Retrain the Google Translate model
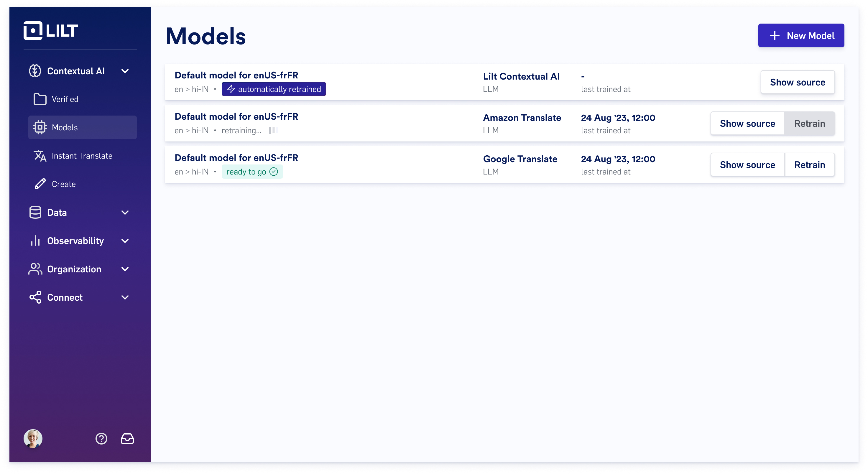This screenshot has width=868, height=474. tap(809, 164)
